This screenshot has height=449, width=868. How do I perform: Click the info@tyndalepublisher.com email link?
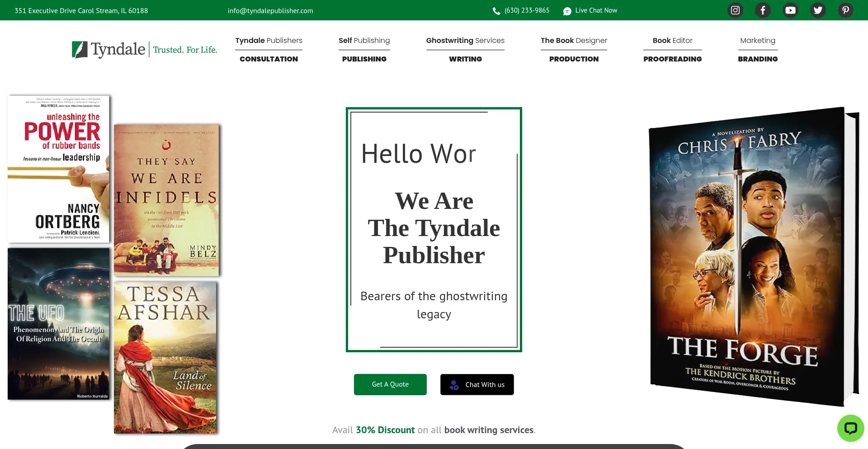click(x=270, y=10)
